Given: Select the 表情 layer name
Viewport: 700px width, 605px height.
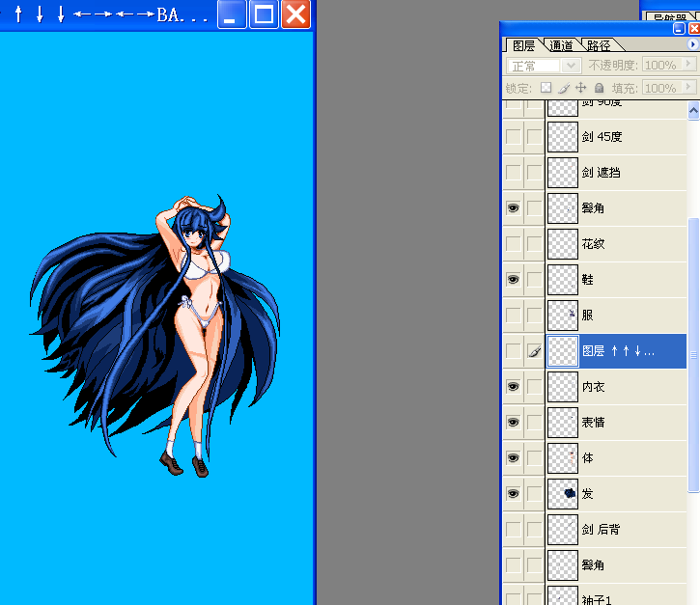Looking at the screenshot, I should tap(593, 423).
